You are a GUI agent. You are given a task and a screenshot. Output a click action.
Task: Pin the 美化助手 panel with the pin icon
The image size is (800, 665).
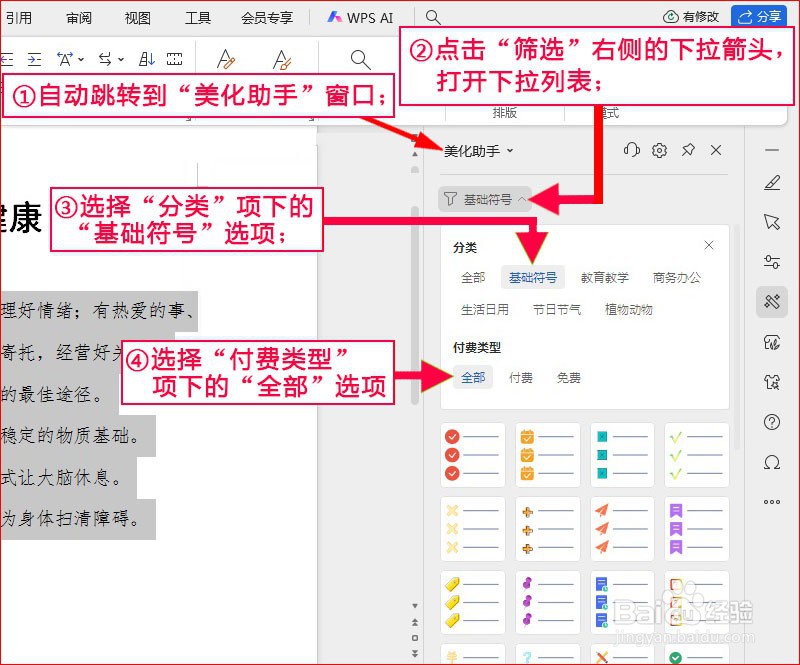[688, 150]
